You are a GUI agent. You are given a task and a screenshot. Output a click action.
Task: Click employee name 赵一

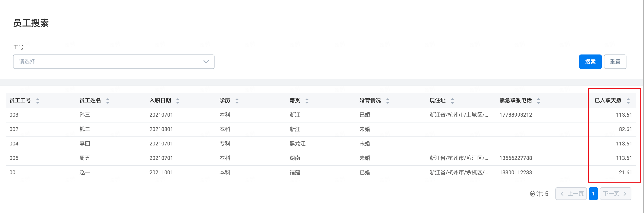click(x=85, y=172)
